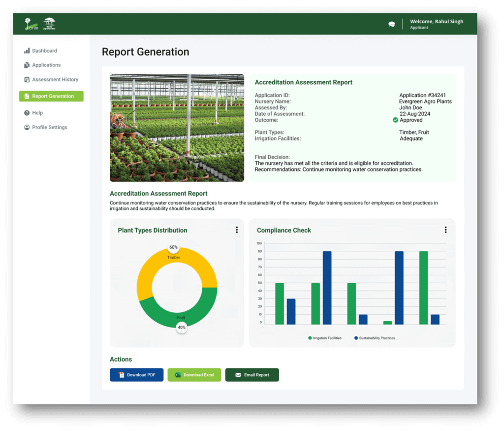Open Compliance Check options menu

[x=445, y=230]
